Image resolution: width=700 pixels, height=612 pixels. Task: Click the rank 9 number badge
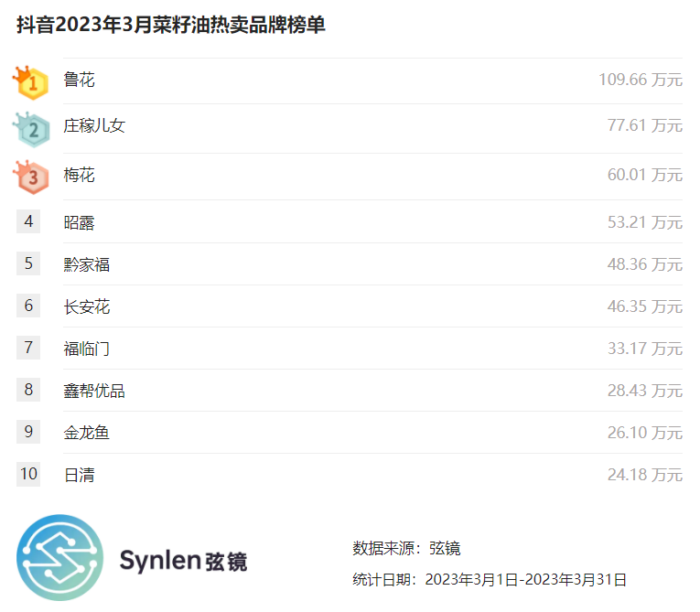(28, 432)
